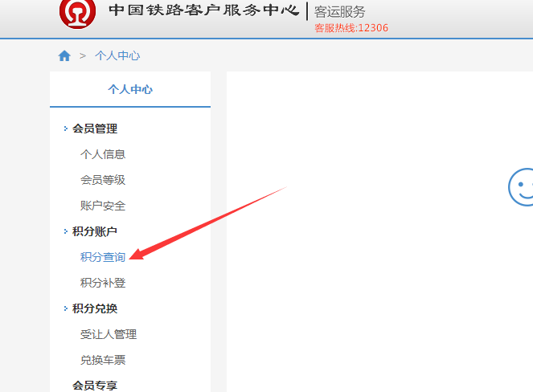Screen dimensions: 533x392
Task: Open 个人中心 breadcrumb link
Action: pyautogui.click(x=117, y=55)
